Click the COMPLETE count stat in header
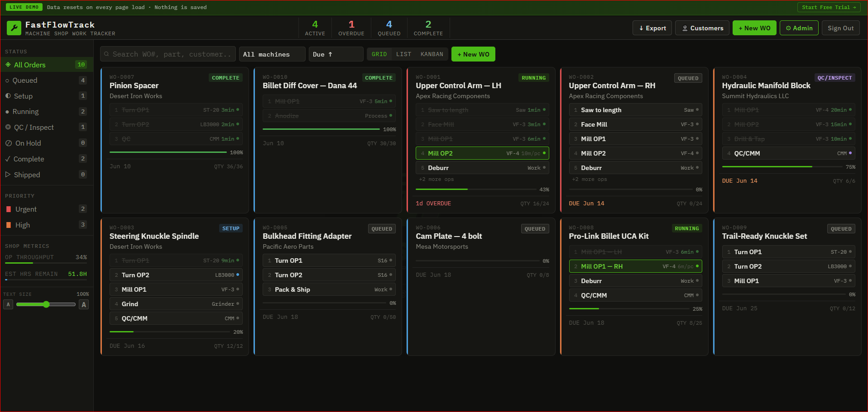This screenshot has width=868, height=412. [x=428, y=28]
